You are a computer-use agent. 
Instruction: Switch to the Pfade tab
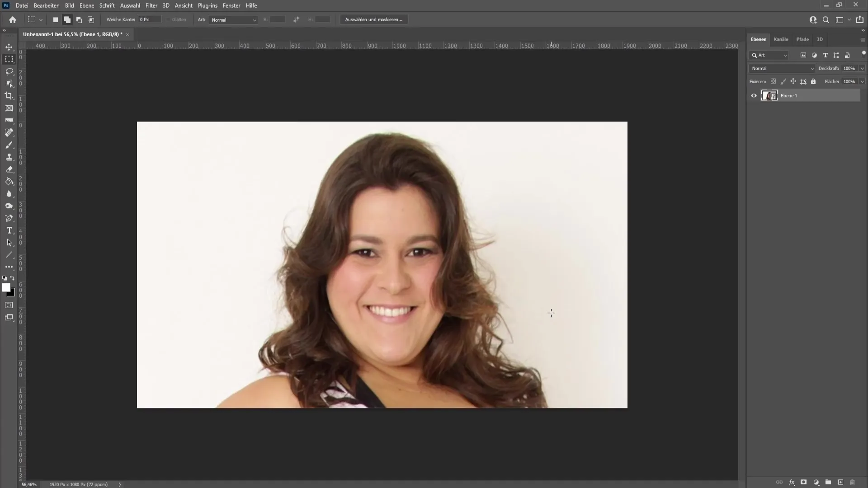tap(803, 39)
